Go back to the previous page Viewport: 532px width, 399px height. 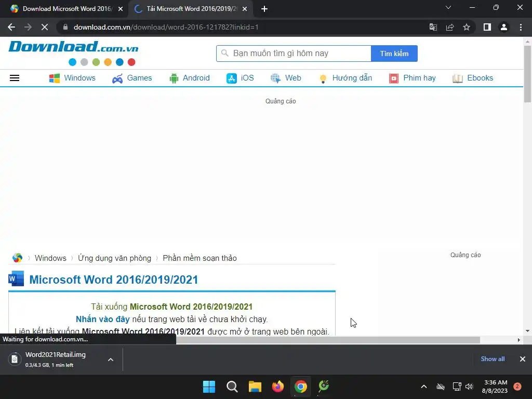click(x=11, y=27)
